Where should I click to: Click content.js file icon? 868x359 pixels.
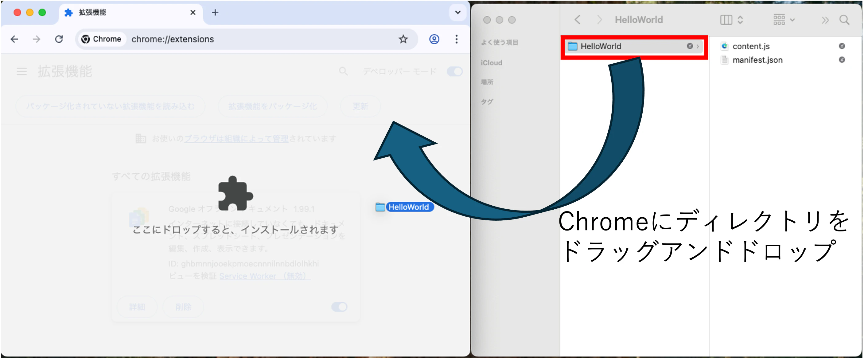(724, 46)
